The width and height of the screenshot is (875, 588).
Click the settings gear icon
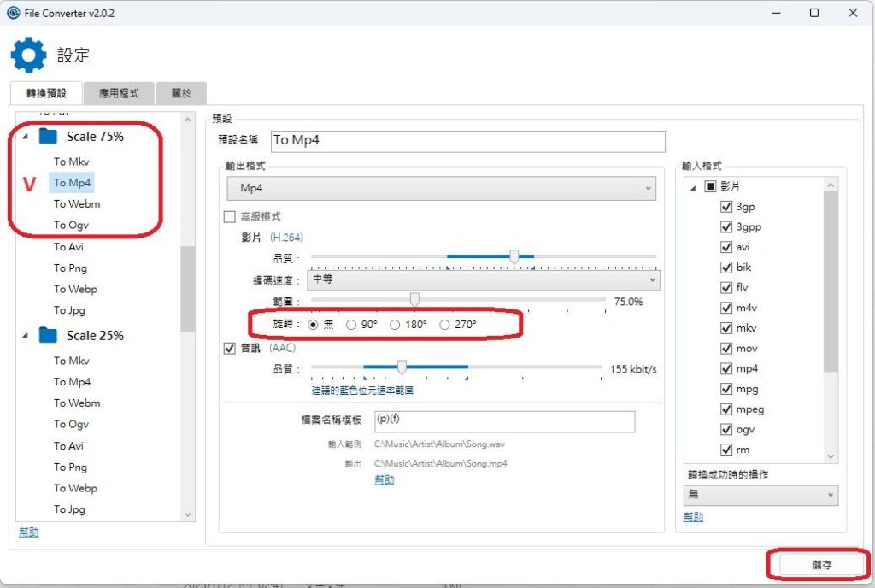tap(28, 56)
